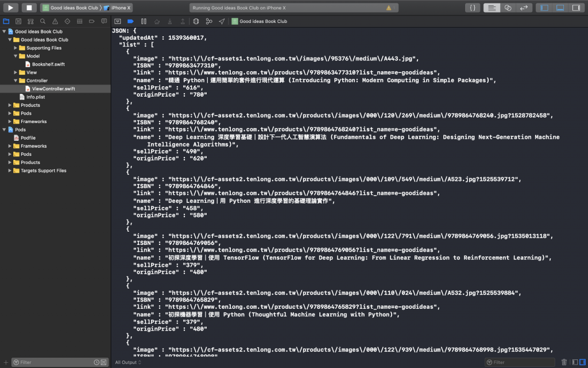
Task: Expand the View folder
Action: coord(16,72)
